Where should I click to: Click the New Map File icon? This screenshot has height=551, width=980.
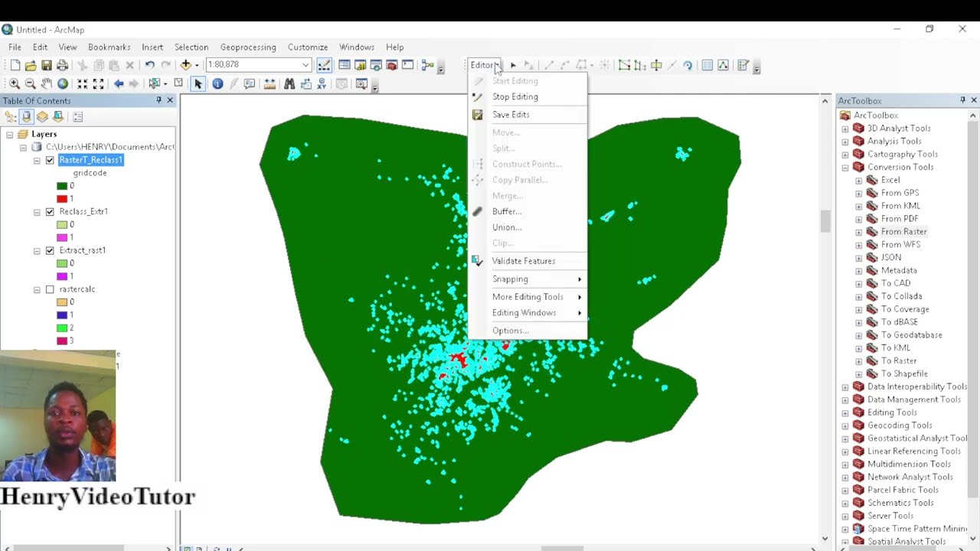coord(15,66)
